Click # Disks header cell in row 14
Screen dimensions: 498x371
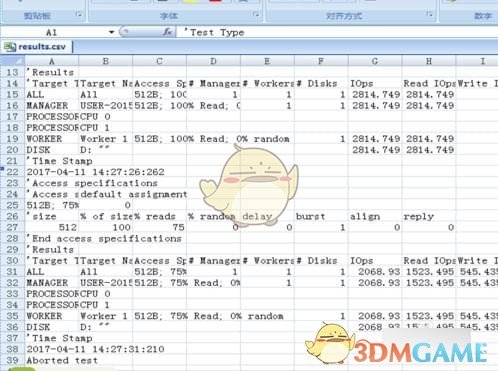[321, 83]
